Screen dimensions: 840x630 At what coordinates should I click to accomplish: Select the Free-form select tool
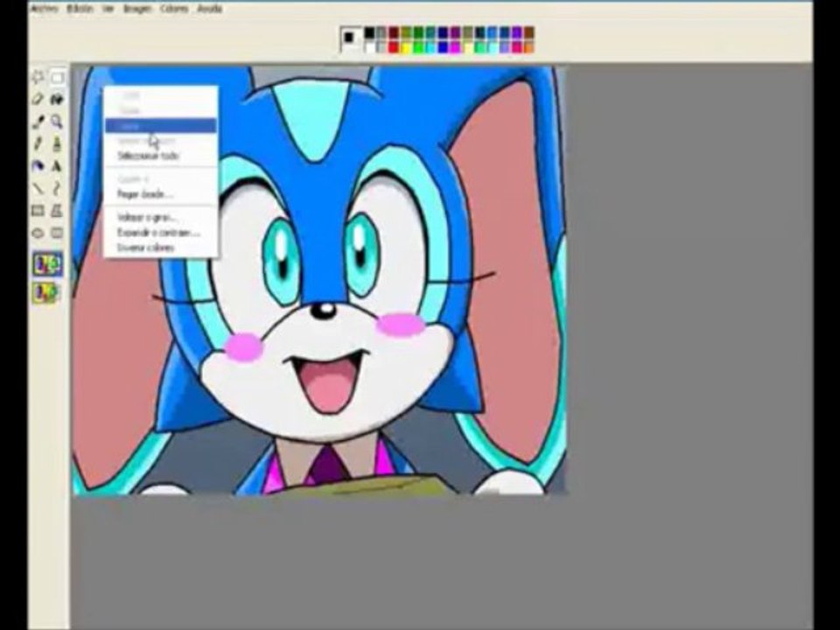point(37,78)
